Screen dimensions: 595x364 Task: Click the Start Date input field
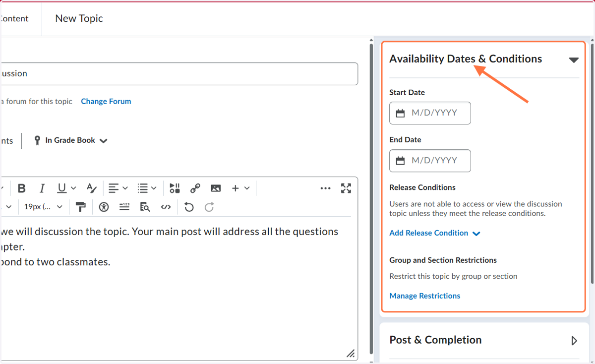(430, 113)
